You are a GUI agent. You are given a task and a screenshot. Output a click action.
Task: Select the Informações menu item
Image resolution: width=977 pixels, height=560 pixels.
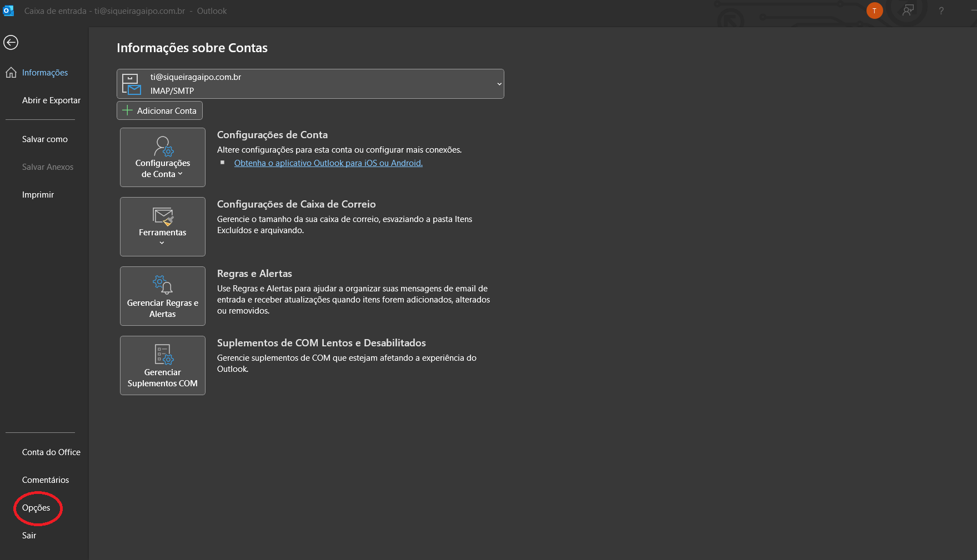(x=44, y=73)
